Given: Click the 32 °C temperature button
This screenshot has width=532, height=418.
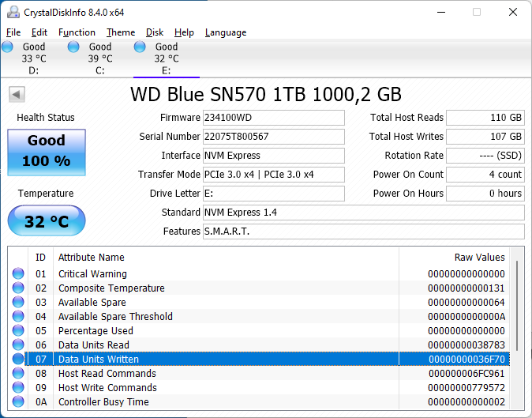Looking at the screenshot, I should click(47, 221).
